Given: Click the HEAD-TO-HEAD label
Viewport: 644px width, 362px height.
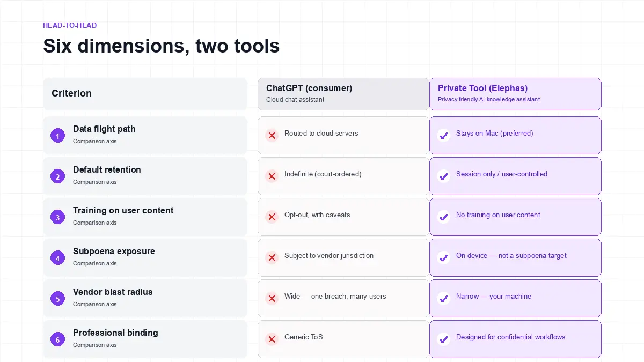Looking at the screenshot, I should pos(70,25).
